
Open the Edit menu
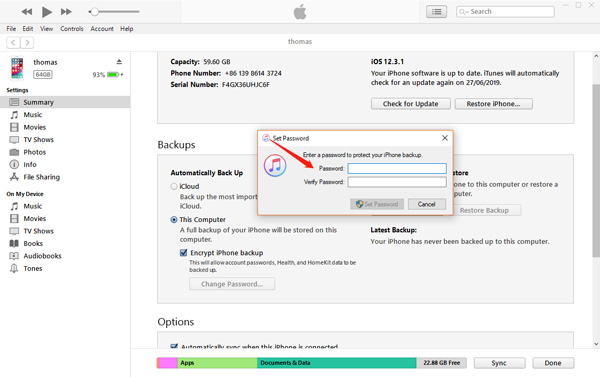(28, 29)
